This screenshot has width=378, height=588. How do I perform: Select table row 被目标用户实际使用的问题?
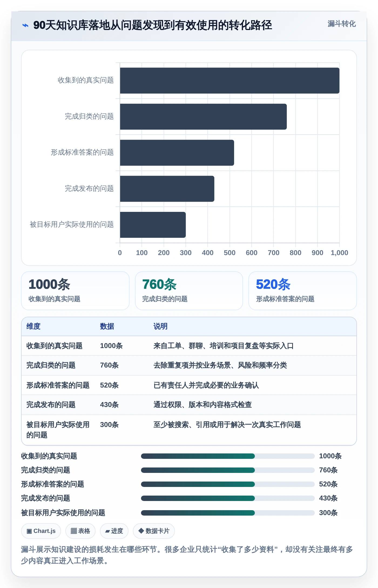(x=189, y=430)
